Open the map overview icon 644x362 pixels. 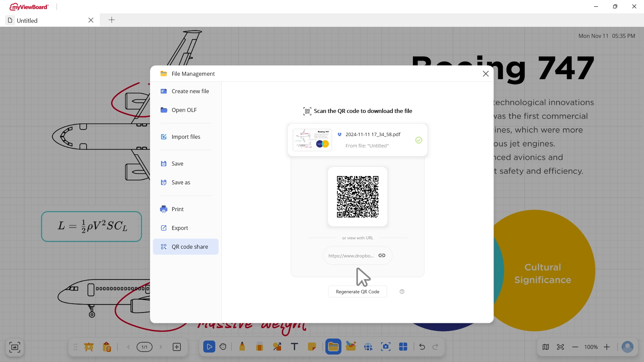click(x=546, y=347)
